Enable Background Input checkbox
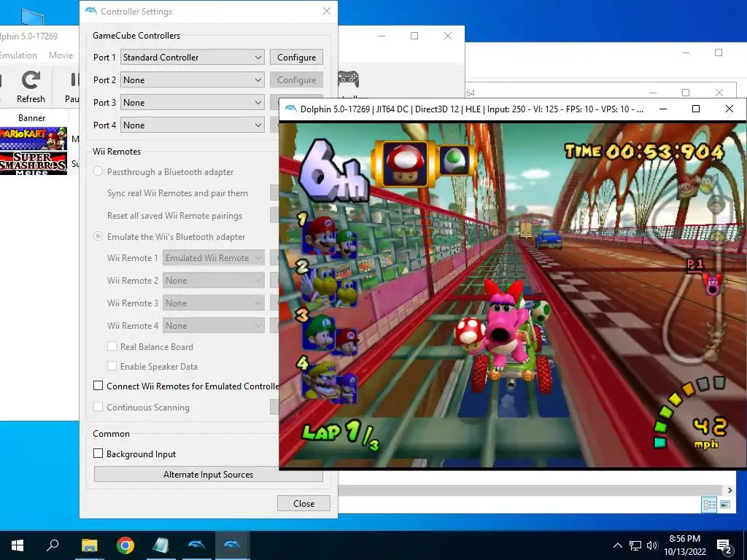747x560 pixels. click(98, 454)
